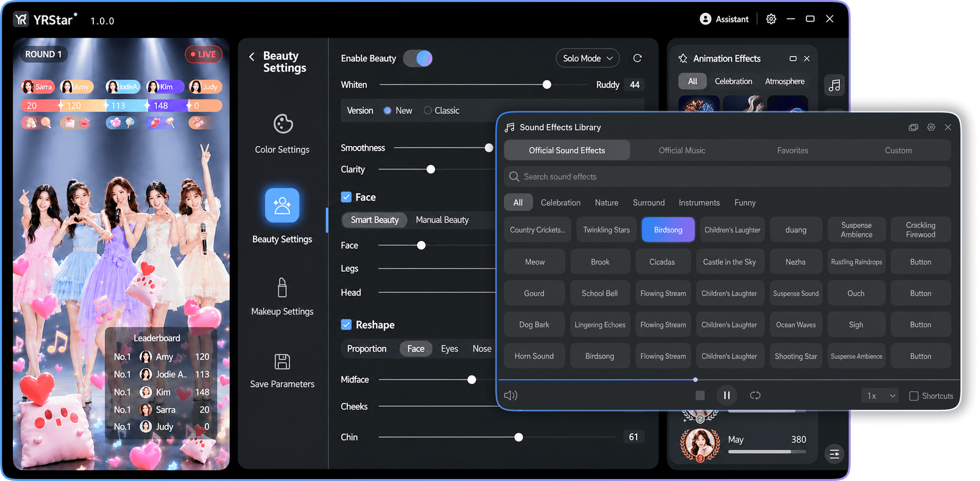Select the Beauty Settings sidebar icon
Image resolution: width=980 pixels, height=481 pixels.
(282, 205)
